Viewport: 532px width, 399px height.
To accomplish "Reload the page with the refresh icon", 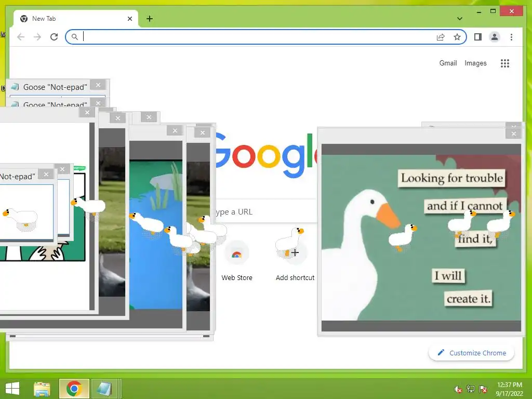I will point(54,37).
